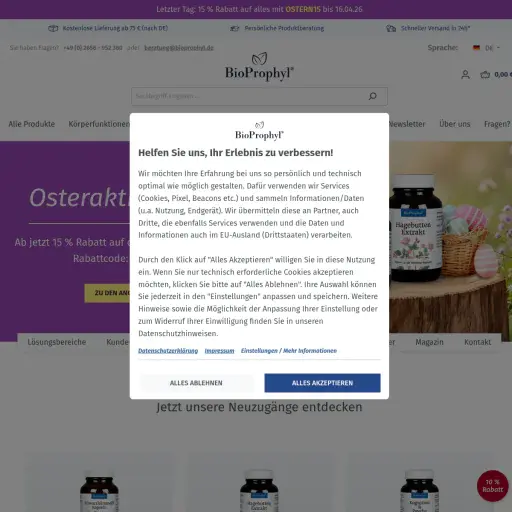Click the free delivery package icon
Screen dimensions: 512x512
(x=53, y=28)
